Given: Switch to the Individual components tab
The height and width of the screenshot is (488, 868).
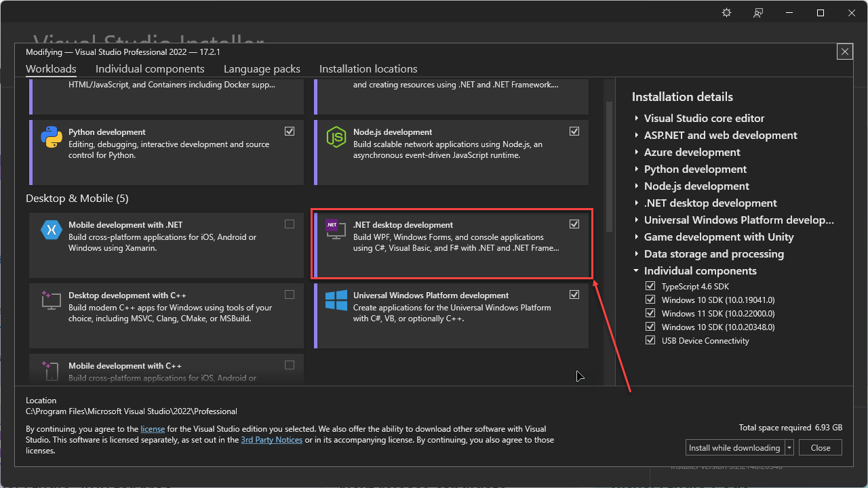Looking at the screenshot, I should pyautogui.click(x=150, y=69).
